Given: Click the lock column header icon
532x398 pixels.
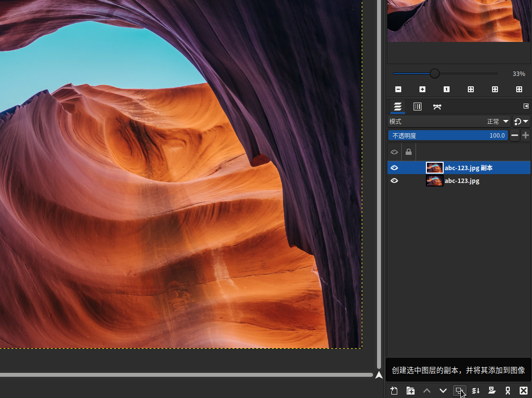Looking at the screenshot, I should [409, 152].
